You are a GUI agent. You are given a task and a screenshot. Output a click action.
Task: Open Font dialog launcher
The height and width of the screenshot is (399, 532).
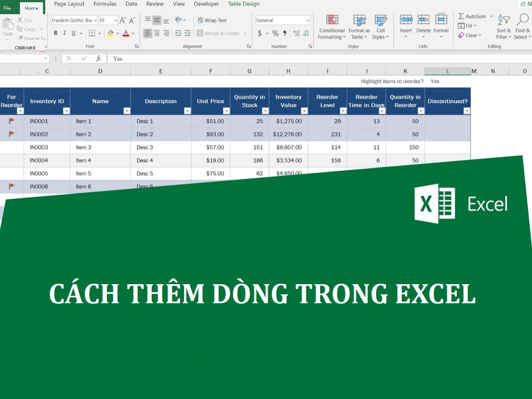pos(137,46)
